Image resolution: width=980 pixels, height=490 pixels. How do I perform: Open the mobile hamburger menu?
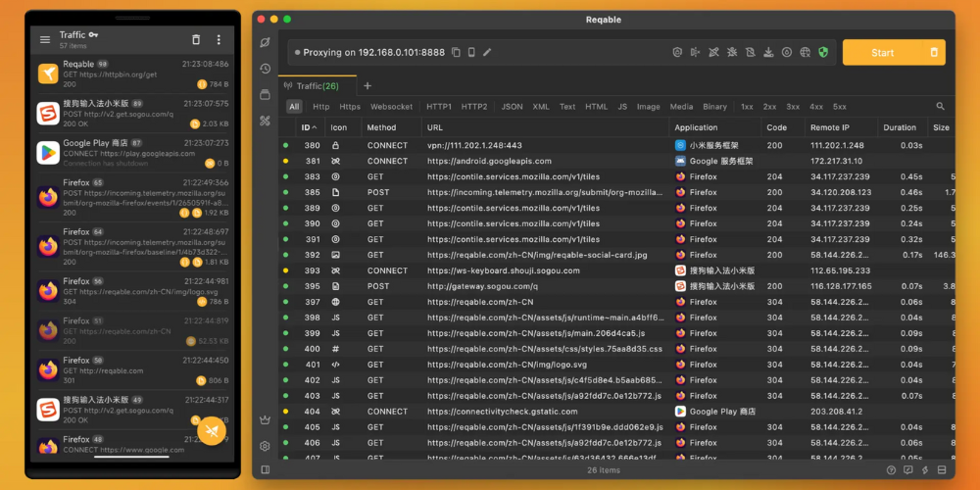click(44, 40)
